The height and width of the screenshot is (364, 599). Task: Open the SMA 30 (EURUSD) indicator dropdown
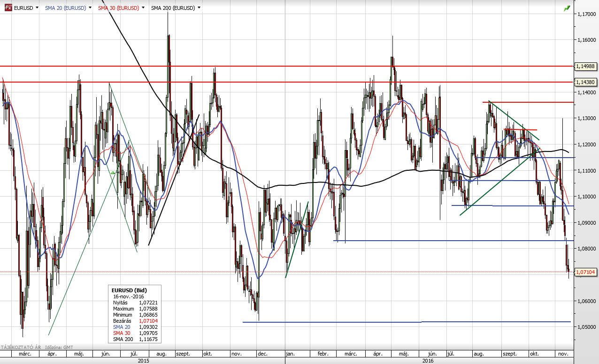click(144, 8)
